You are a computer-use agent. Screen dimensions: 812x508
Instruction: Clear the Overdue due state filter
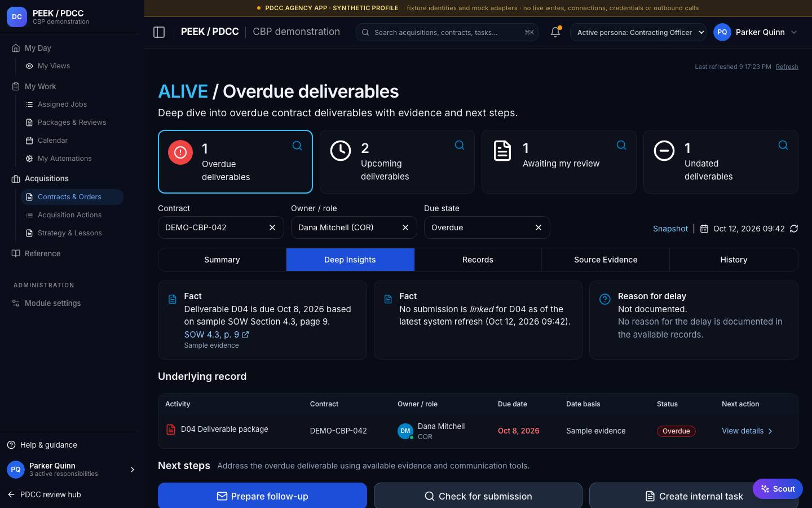(539, 227)
